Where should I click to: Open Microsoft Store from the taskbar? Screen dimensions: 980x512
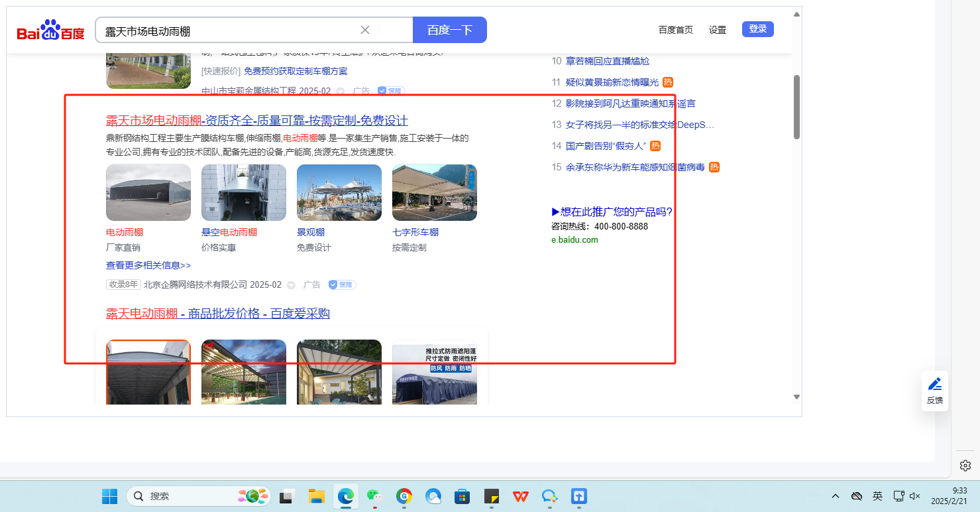point(462,496)
